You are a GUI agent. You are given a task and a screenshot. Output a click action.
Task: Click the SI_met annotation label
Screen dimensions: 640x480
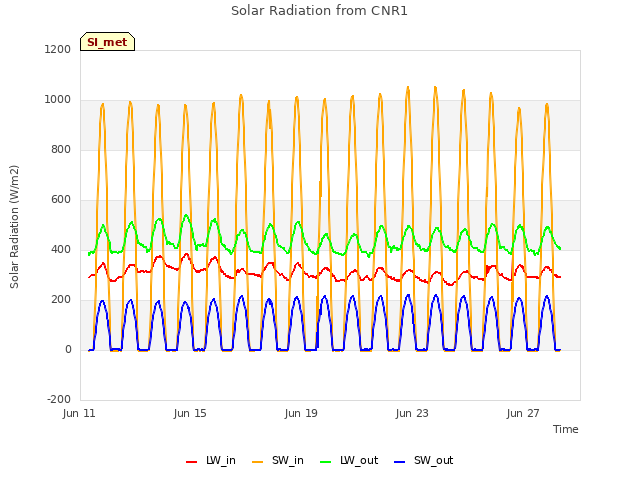[x=107, y=42]
